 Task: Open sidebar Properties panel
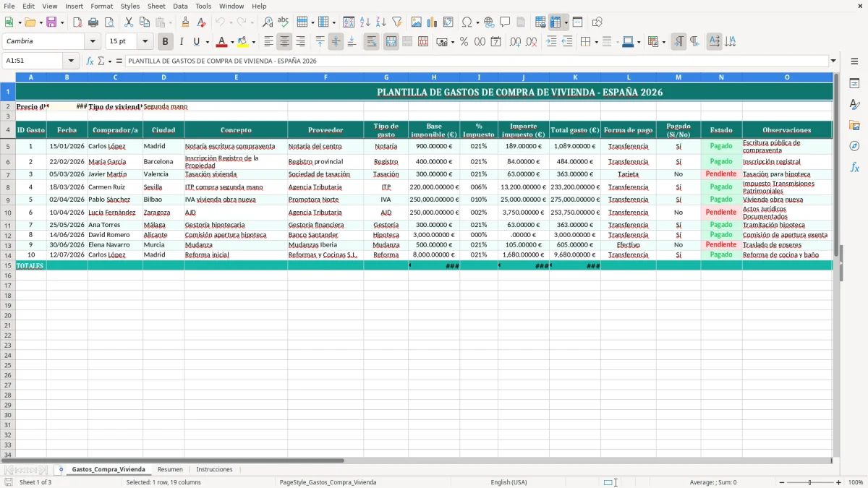854,84
